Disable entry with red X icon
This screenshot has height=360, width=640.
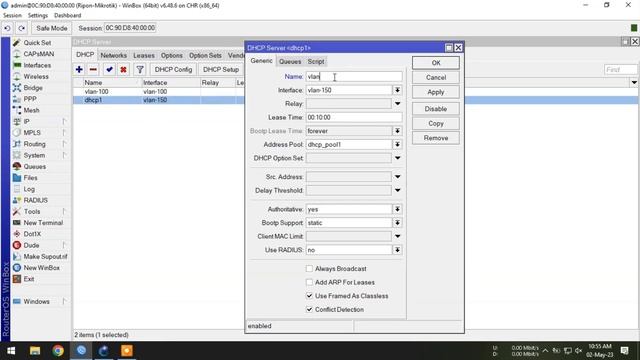[x=123, y=69]
